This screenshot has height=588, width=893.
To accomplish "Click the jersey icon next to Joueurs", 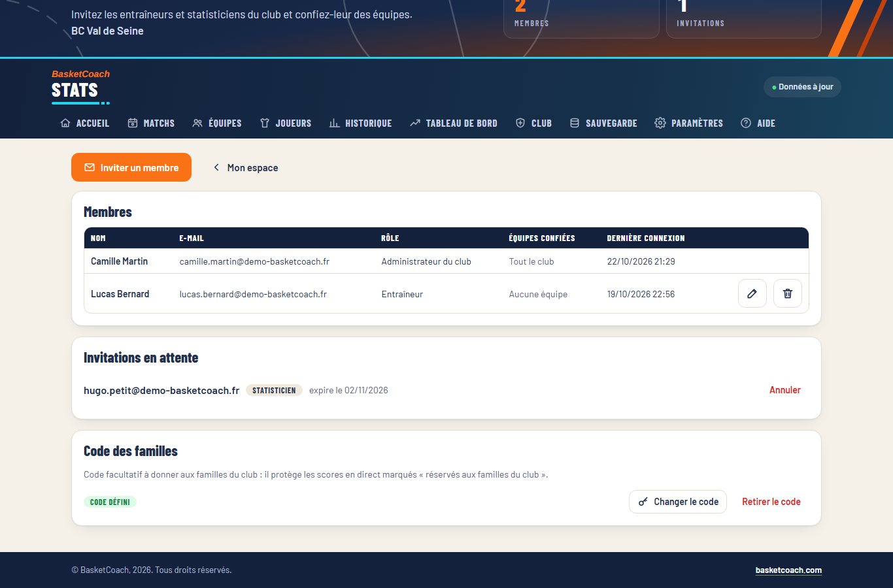I will coord(265,123).
